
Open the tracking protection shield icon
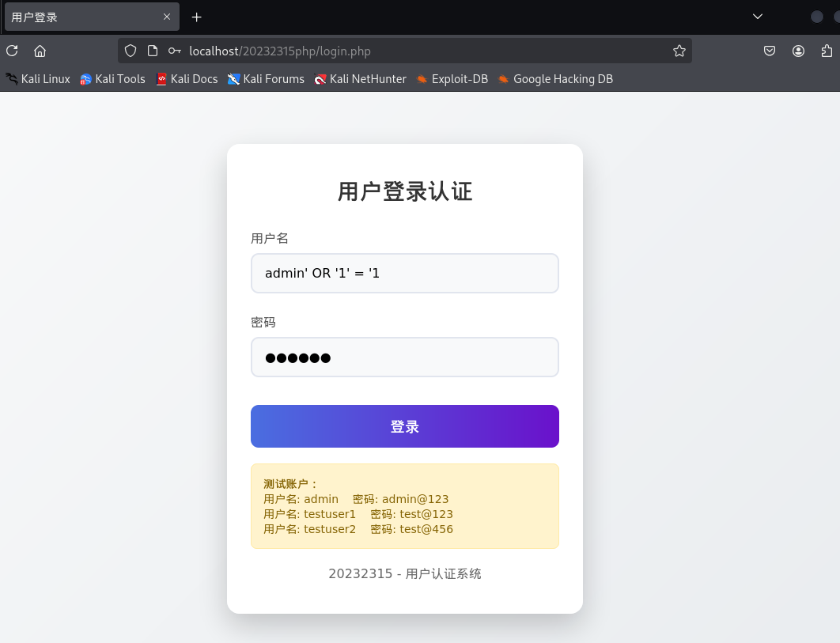[131, 51]
